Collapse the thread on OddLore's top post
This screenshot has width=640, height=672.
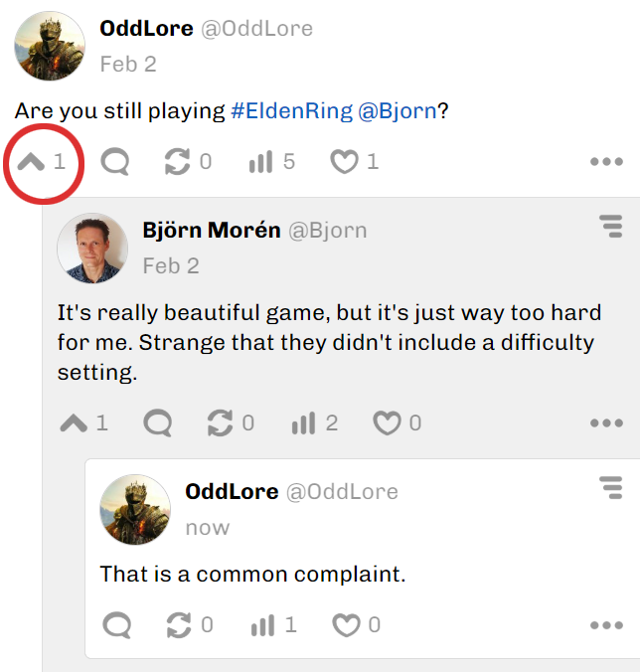32,161
